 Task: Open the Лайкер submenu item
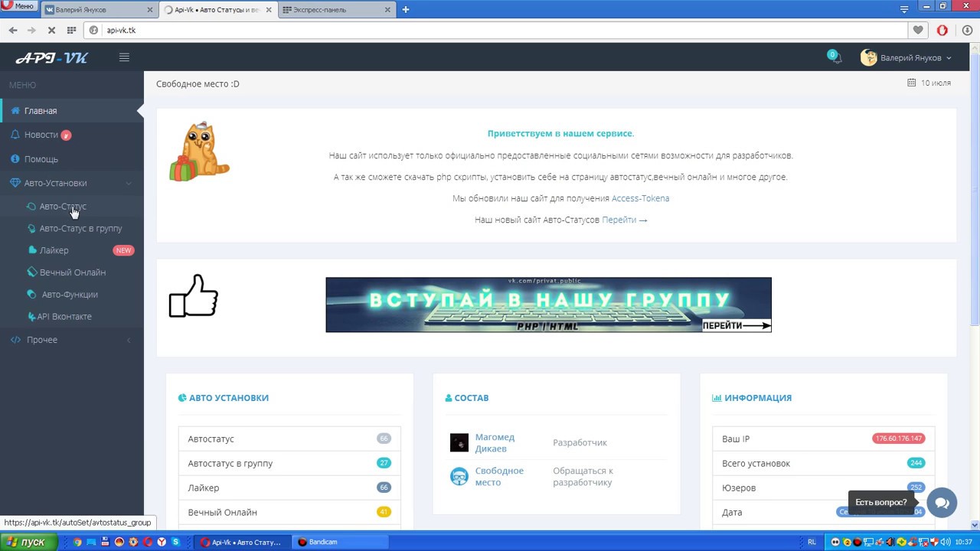coord(71,250)
